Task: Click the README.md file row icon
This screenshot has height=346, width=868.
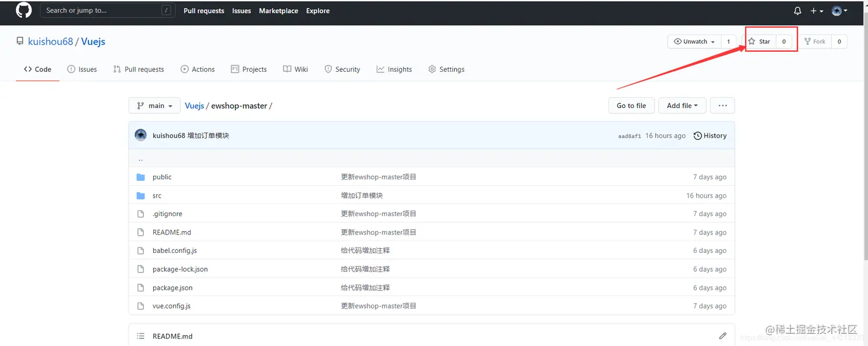Action: (x=141, y=232)
